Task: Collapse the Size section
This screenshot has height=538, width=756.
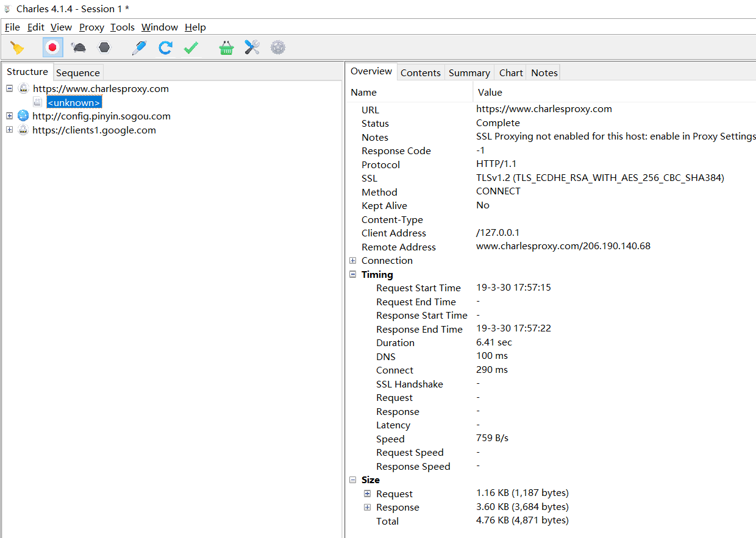Action: (x=353, y=480)
